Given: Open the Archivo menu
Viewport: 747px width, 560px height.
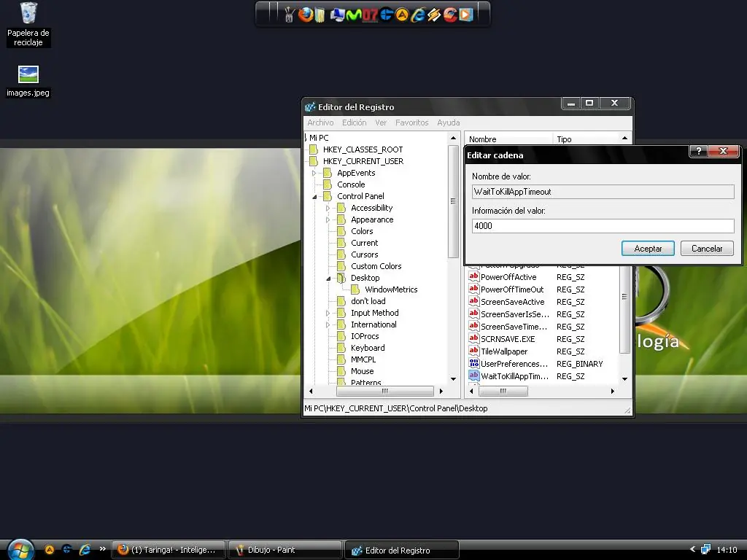Looking at the screenshot, I should pyautogui.click(x=320, y=122).
